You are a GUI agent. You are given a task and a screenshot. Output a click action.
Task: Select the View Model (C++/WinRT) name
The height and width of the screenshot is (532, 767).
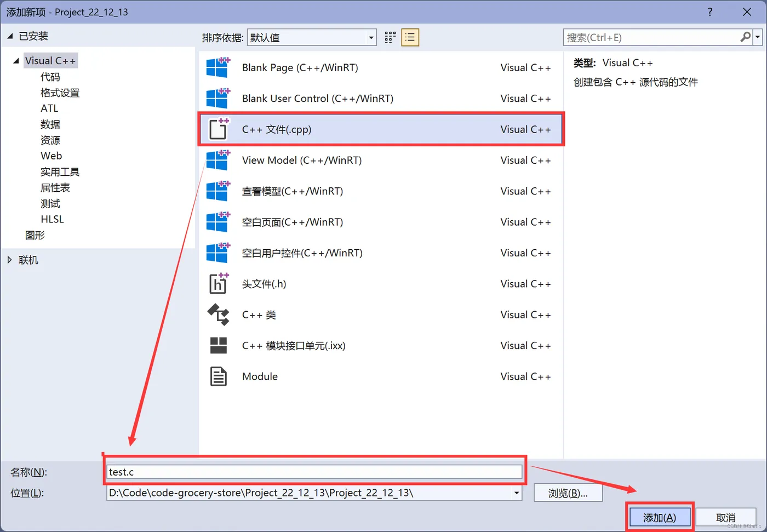302,161
